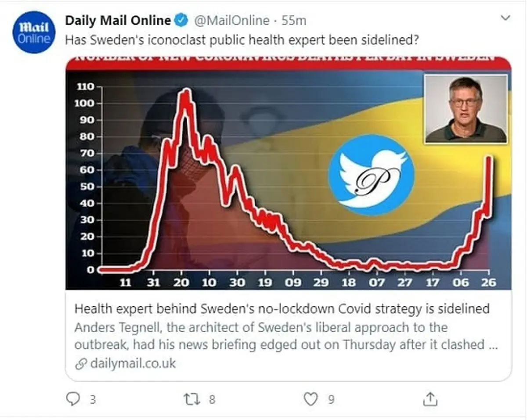Viewport: 527px width, 420px height.
Task: Open dailymail.co.uk domain link
Action: (133, 364)
